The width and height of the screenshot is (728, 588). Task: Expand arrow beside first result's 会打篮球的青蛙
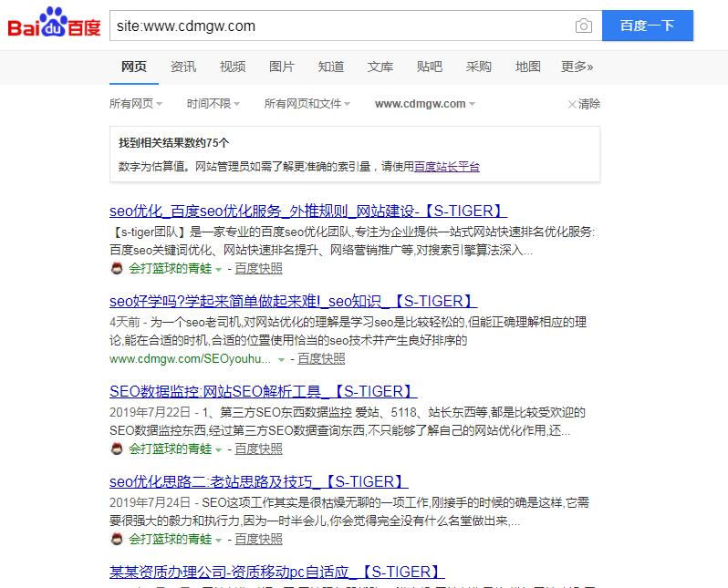[218, 269]
